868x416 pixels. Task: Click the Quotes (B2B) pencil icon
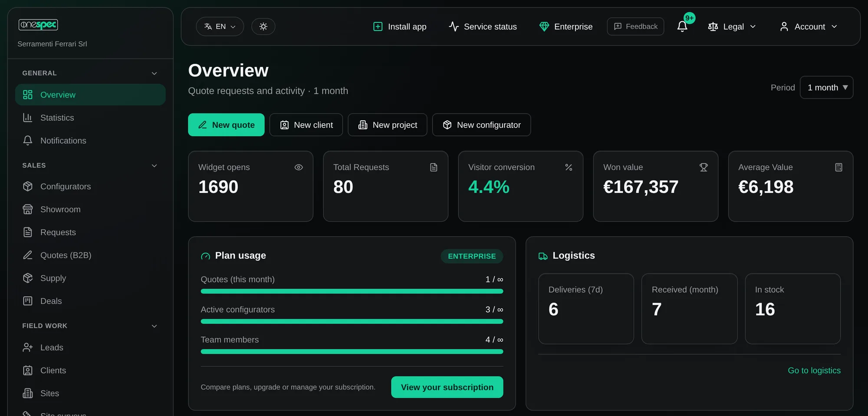[x=28, y=255]
